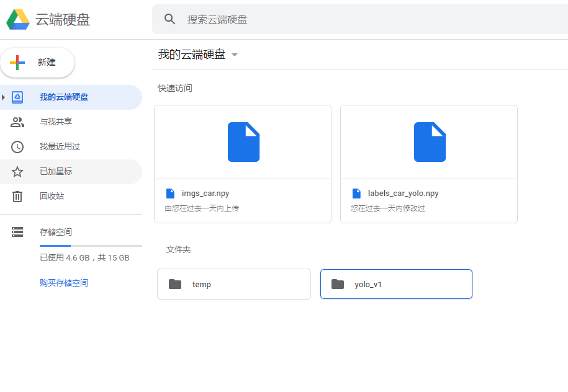The width and height of the screenshot is (568, 392).
Task: Select 我的云端硬盘 in the sidebar
Action: (x=71, y=97)
